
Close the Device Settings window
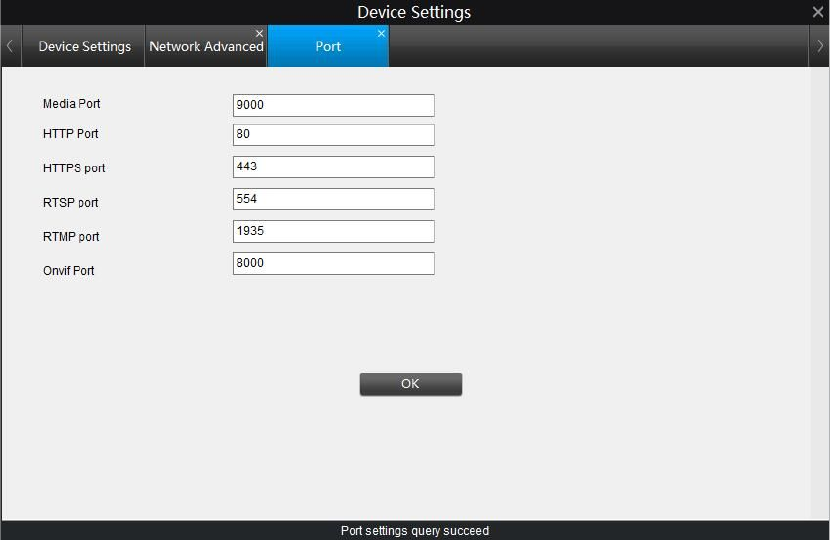click(x=818, y=12)
